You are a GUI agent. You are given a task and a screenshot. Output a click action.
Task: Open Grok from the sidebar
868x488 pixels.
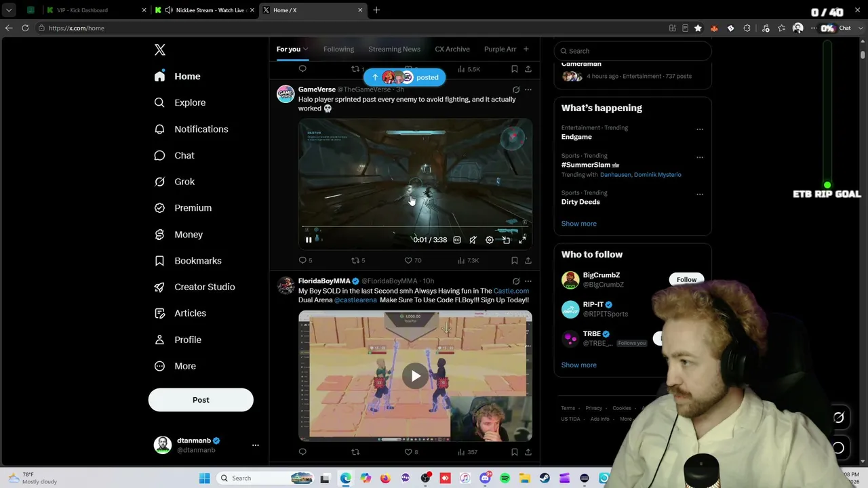[174, 182]
